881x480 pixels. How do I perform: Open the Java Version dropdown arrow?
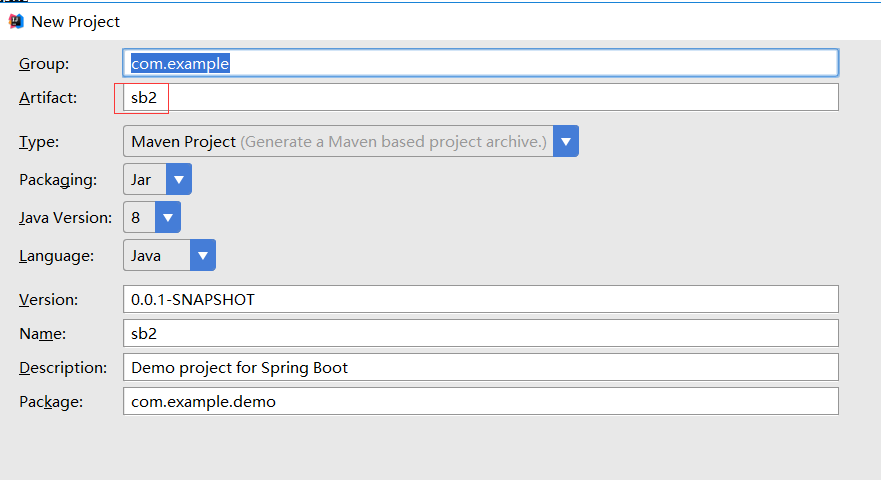(x=167, y=218)
